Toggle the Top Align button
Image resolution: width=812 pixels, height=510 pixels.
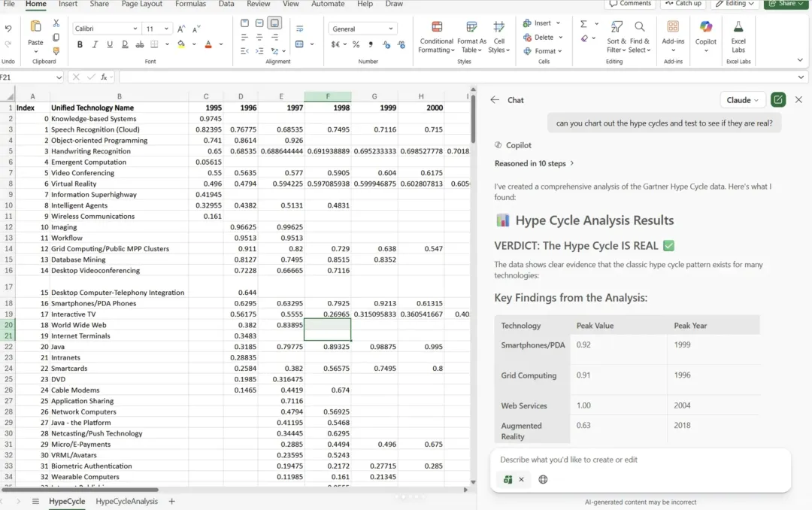click(244, 23)
